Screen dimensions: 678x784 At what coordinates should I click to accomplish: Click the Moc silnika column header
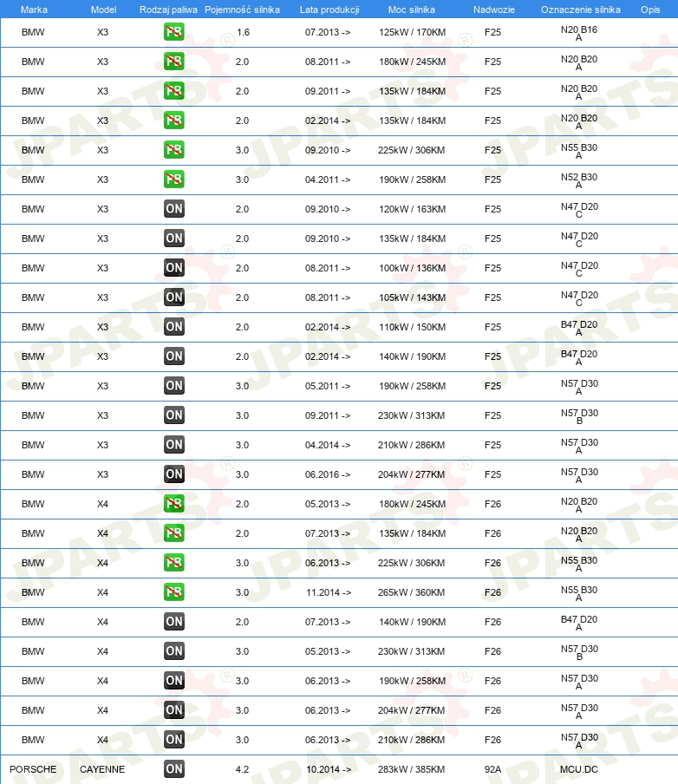(x=412, y=10)
